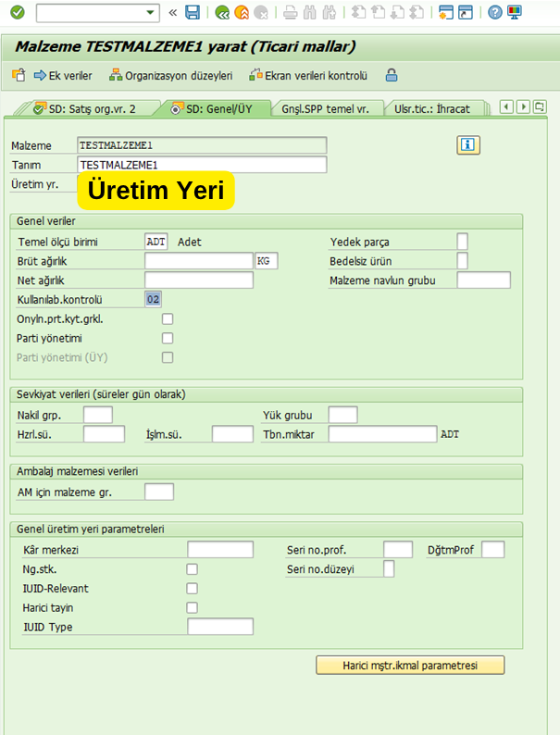Open the command field dropdown arrow

click(151, 13)
